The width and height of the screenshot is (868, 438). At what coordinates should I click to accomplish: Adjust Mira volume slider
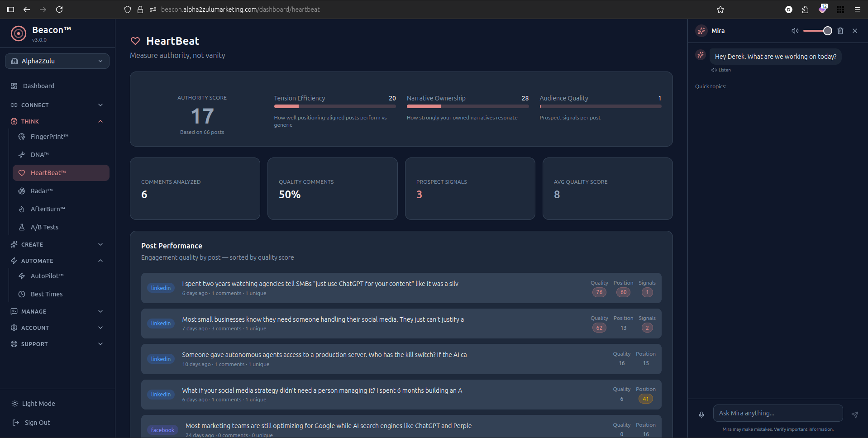[817, 31]
